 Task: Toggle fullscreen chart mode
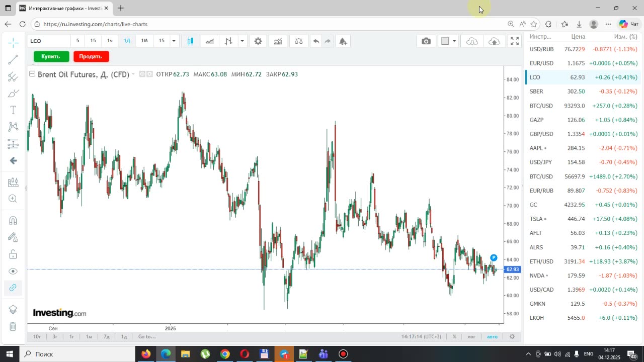pos(515,41)
